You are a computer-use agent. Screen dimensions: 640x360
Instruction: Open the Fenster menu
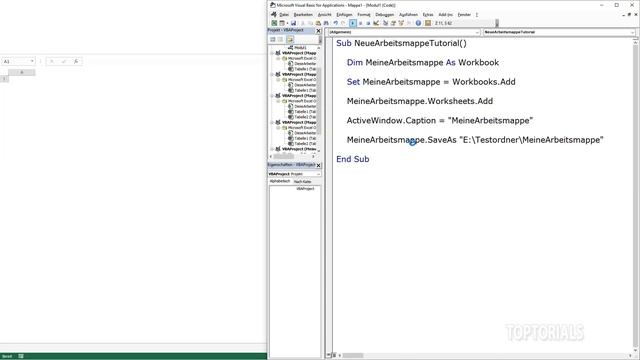tap(464, 15)
